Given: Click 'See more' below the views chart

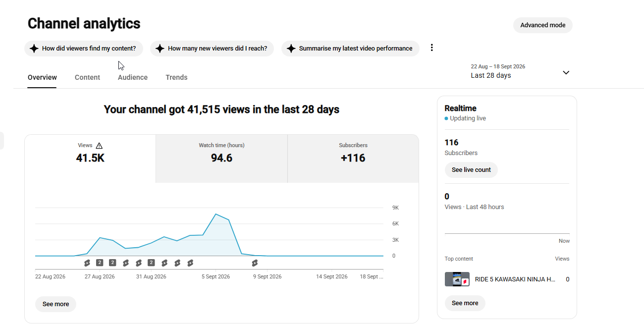Looking at the screenshot, I should 55,304.
